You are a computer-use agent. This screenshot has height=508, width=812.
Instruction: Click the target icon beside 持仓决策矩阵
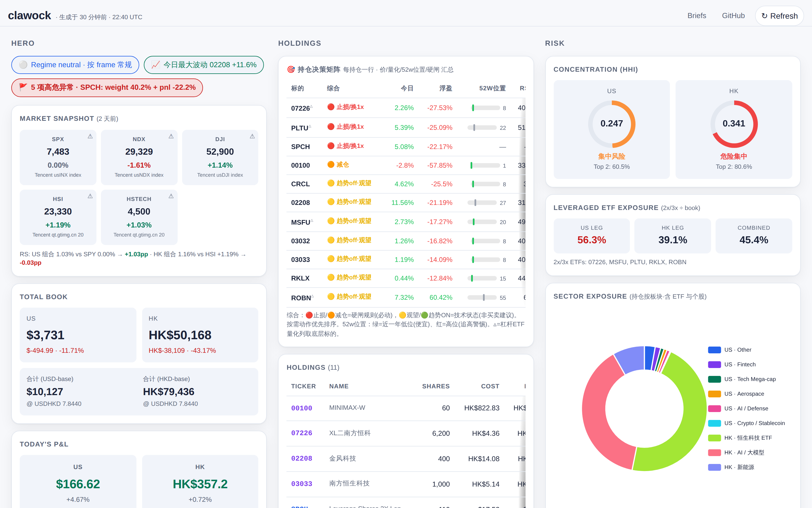click(291, 69)
